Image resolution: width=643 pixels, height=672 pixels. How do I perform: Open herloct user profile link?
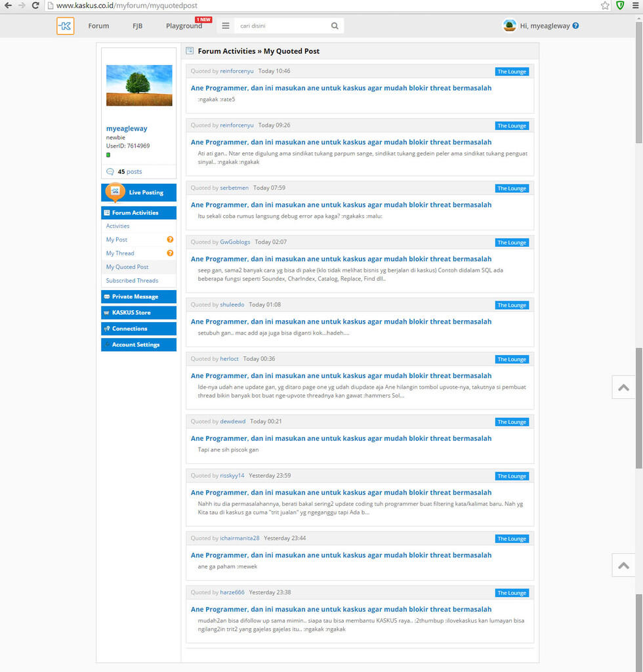[x=229, y=359]
